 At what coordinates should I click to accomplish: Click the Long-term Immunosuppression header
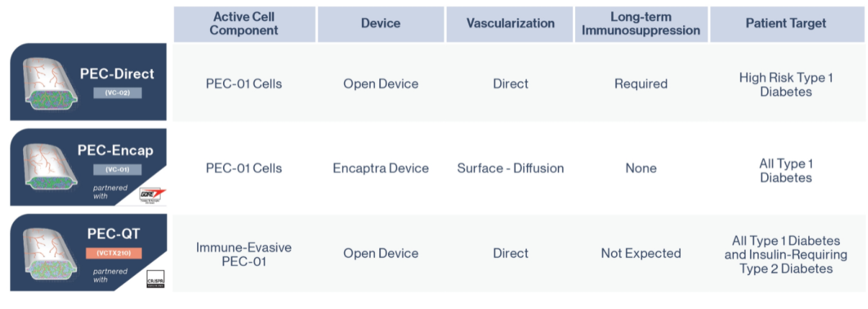click(641, 24)
